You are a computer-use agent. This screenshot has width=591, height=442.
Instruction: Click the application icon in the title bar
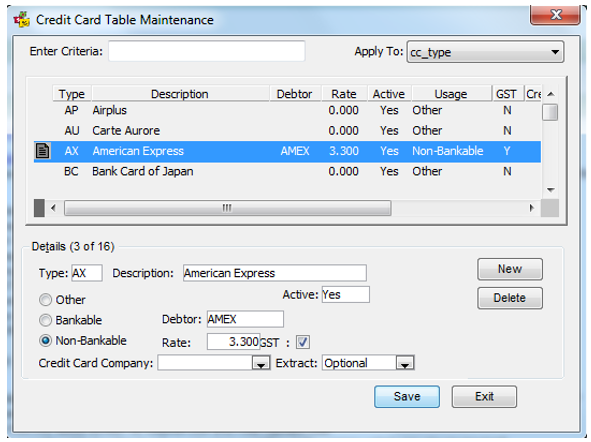pyautogui.click(x=21, y=20)
